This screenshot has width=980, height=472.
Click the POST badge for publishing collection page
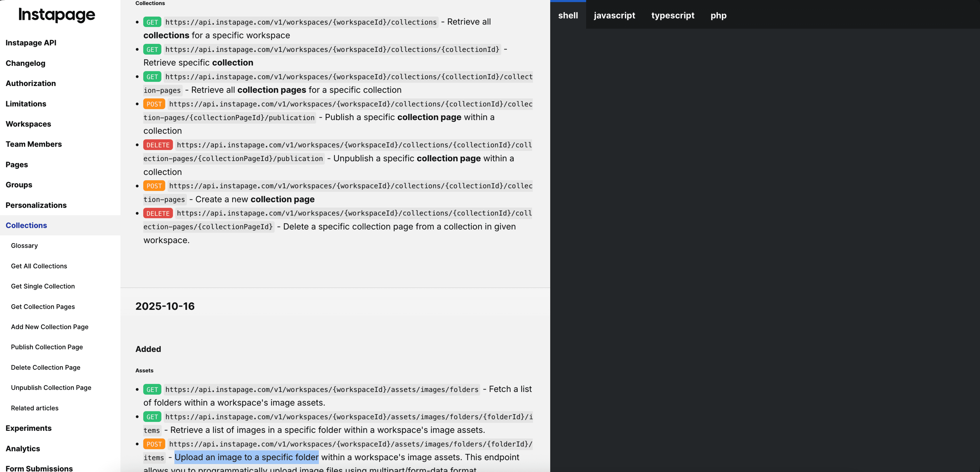154,104
